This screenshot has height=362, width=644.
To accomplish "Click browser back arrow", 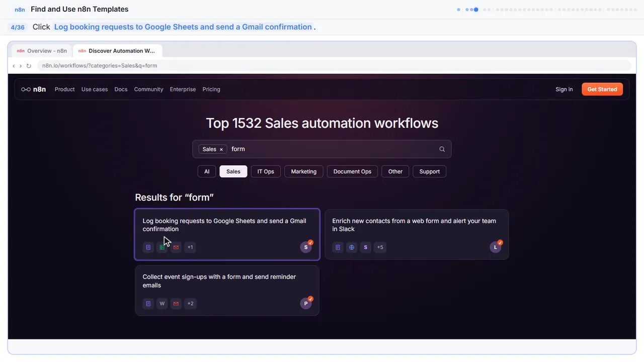I will pyautogui.click(x=14, y=66).
